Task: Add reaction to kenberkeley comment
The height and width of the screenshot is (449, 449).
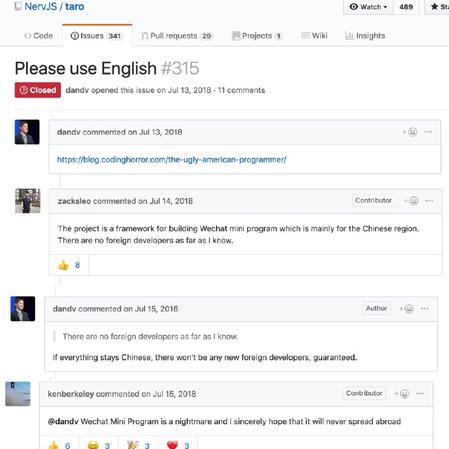Action: pos(402,394)
